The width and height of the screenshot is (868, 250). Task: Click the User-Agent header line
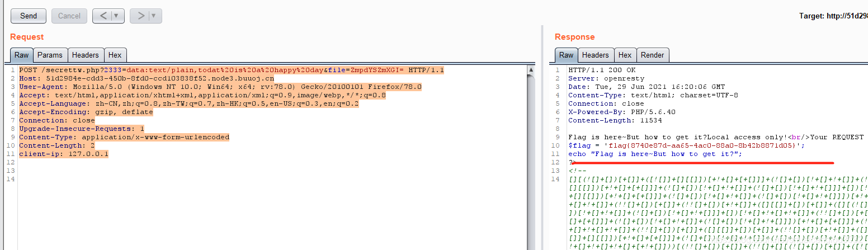click(220, 87)
